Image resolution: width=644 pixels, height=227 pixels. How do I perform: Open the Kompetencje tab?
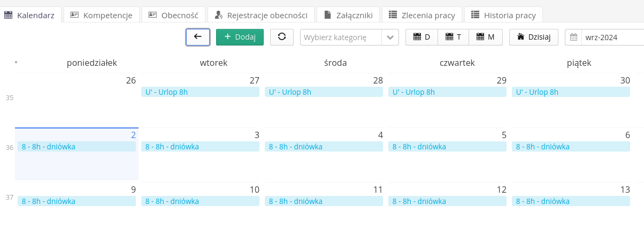click(102, 15)
